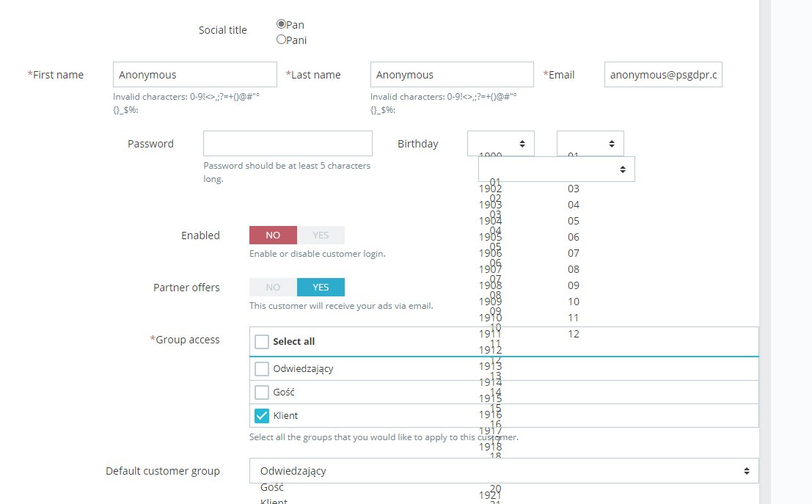Uncheck the Klient group checkbox
The height and width of the screenshot is (504, 812).
[262, 416]
